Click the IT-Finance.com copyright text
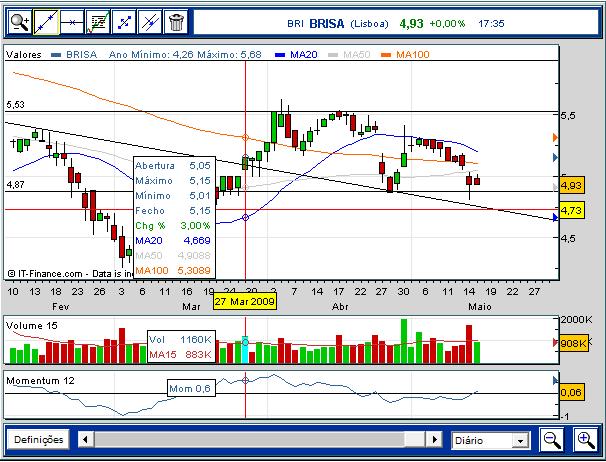 click(x=70, y=274)
